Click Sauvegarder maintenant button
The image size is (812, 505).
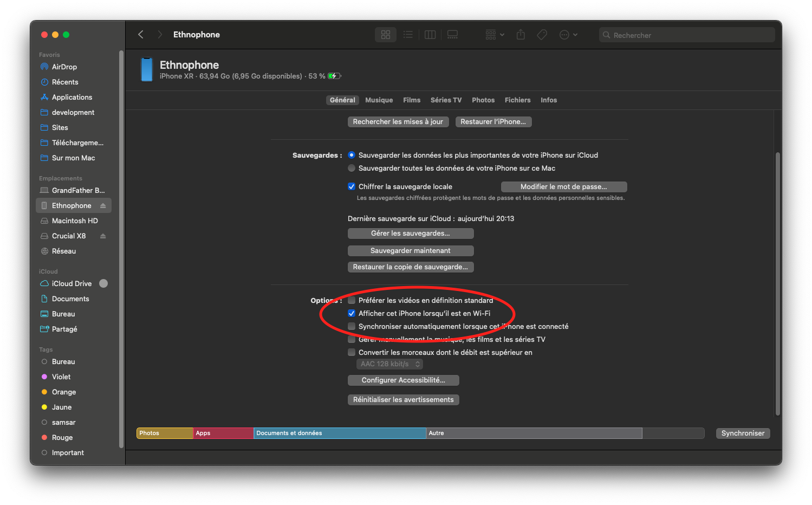(411, 251)
